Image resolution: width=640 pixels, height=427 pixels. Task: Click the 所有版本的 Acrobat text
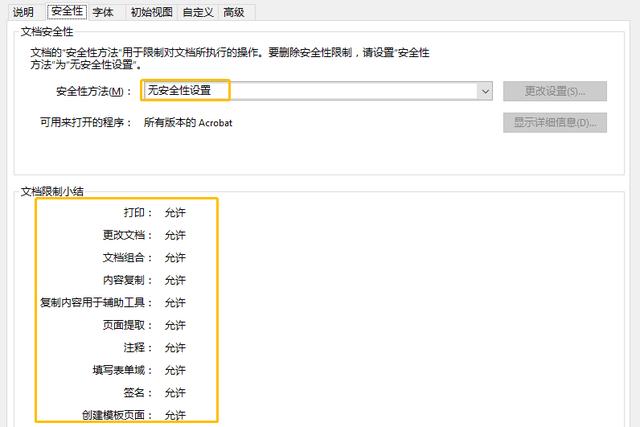pyautogui.click(x=188, y=122)
